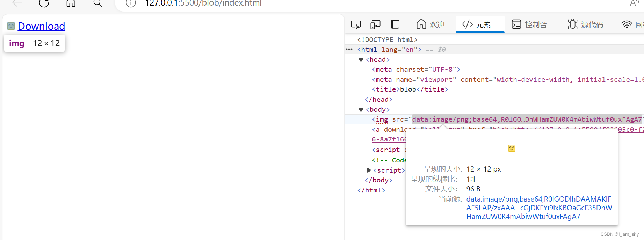Go to the browser home page
644x240 pixels.
click(x=71, y=3)
